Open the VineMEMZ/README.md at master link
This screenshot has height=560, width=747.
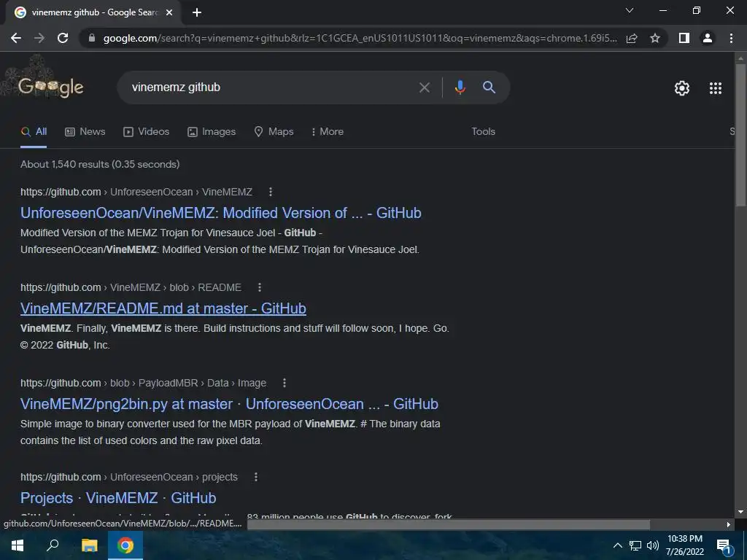pyautogui.click(x=163, y=308)
